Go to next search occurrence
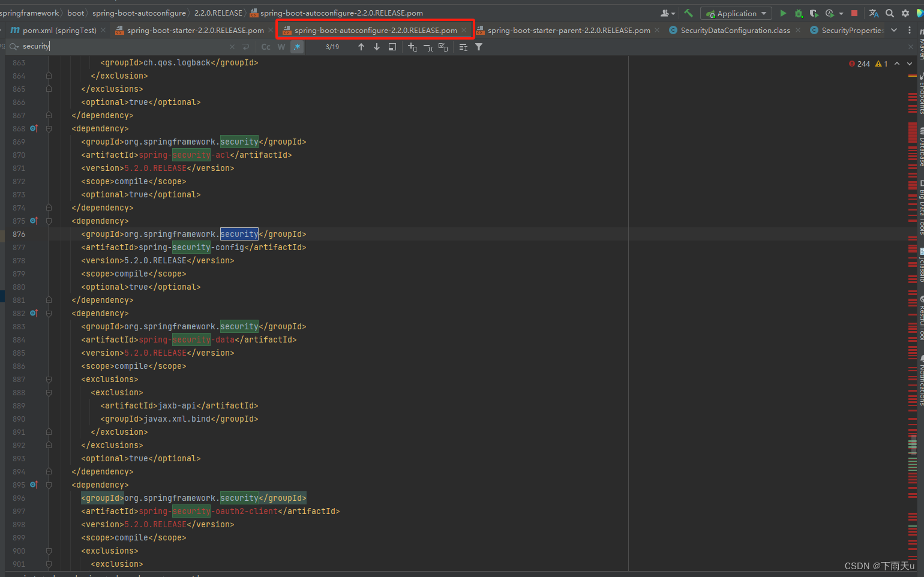 click(x=377, y=47)
